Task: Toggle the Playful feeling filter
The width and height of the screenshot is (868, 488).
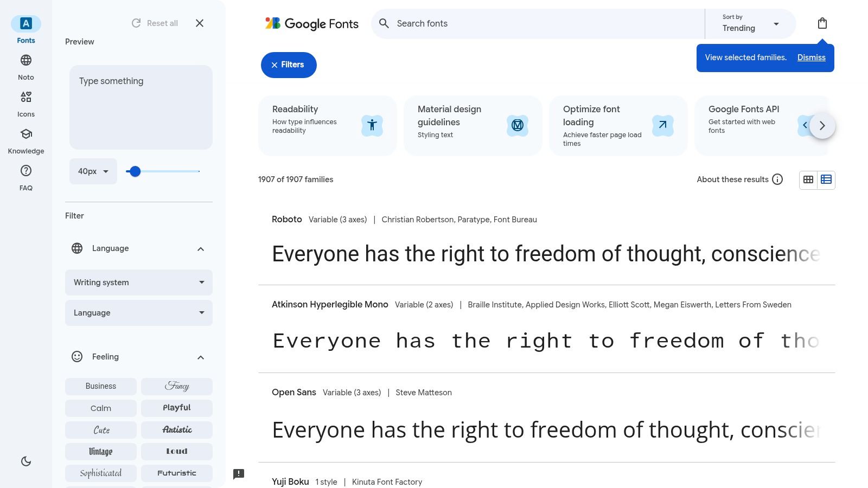Action: click(x=176, y=408)
